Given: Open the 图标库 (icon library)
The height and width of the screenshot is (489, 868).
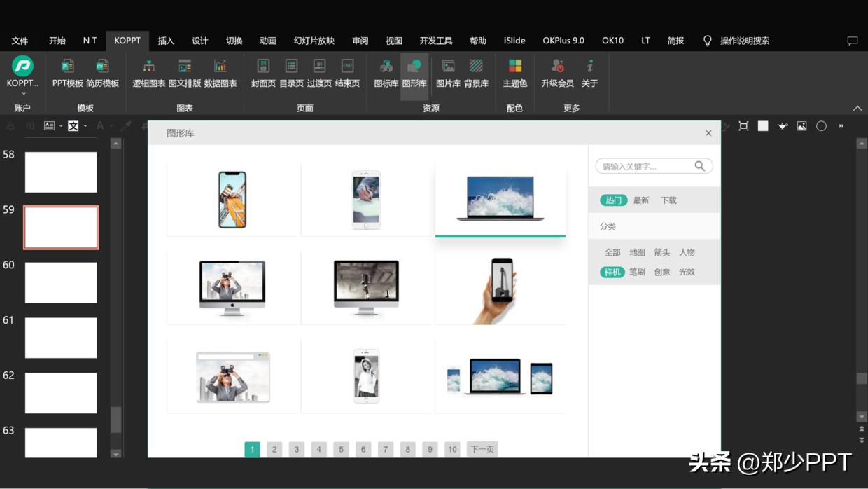Looking at the screenshot, I should [386, 74].
